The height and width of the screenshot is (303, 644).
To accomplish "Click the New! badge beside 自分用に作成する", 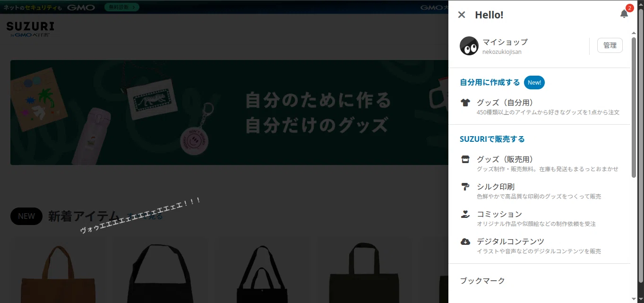I will tap(534, 82).
